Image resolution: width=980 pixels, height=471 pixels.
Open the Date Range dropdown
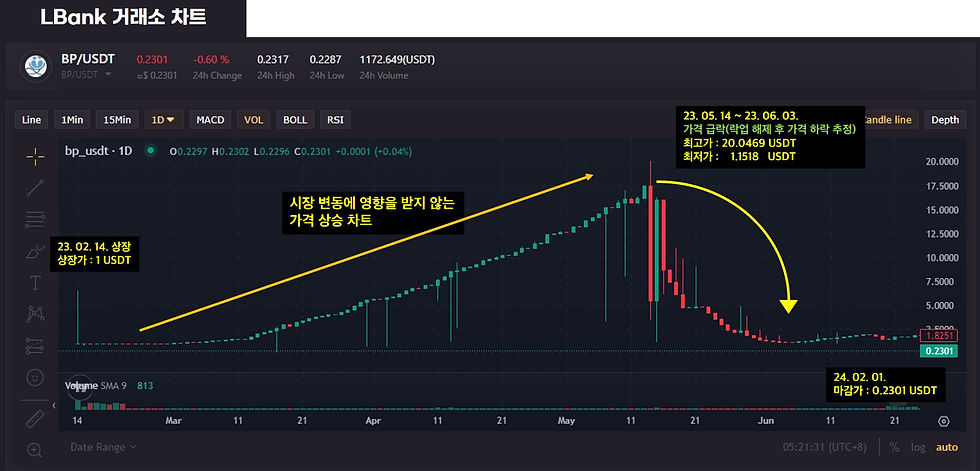click(103, 447)
